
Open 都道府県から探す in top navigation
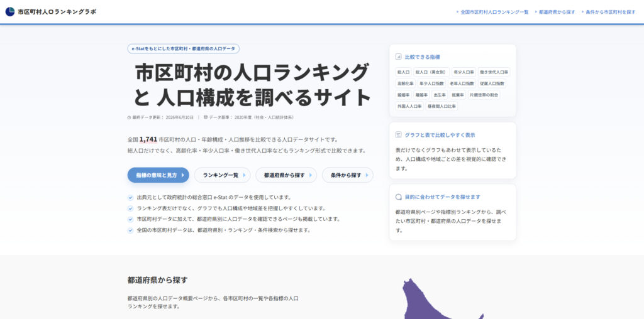557,12
